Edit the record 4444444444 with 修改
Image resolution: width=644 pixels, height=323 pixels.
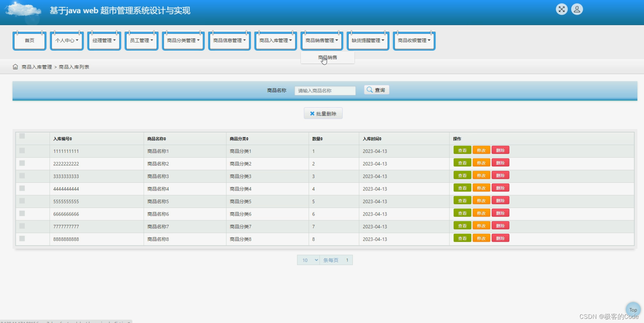[x=481, y=188]
